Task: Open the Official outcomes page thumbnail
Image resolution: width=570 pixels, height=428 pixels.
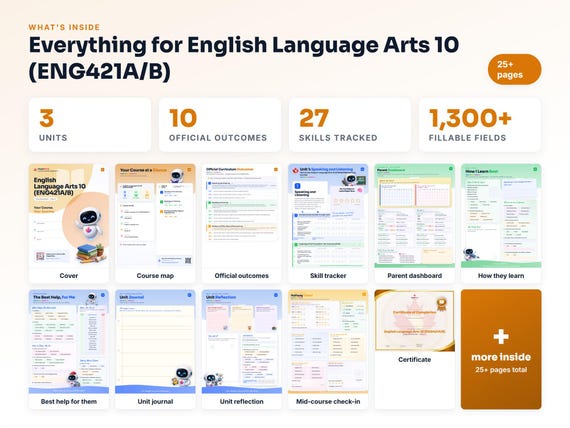Action: pyautogui.click(x=242, y=216)
